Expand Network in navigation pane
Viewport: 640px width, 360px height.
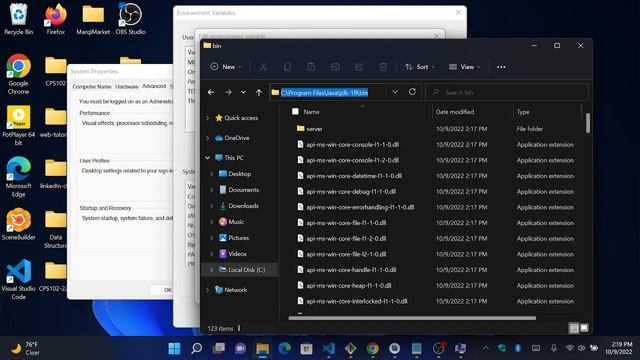(x=207, y=290)
